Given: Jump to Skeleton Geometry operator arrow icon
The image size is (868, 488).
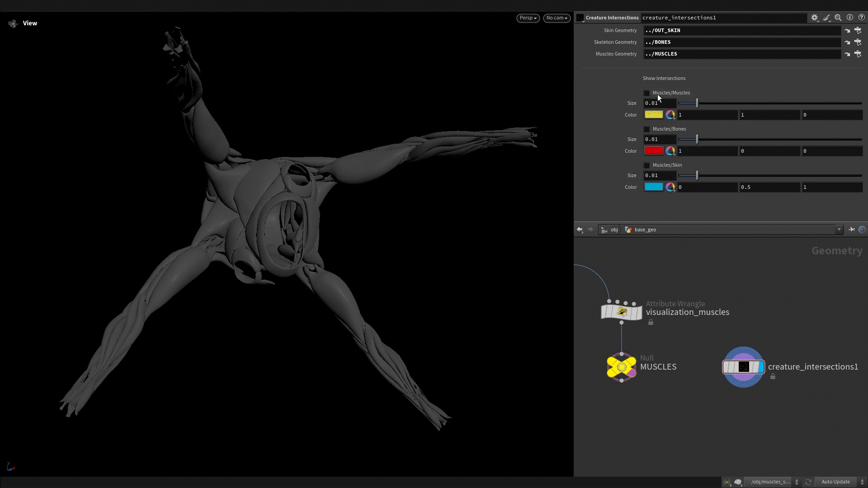Looking at the screenshot, I should (x=847, y=42).
